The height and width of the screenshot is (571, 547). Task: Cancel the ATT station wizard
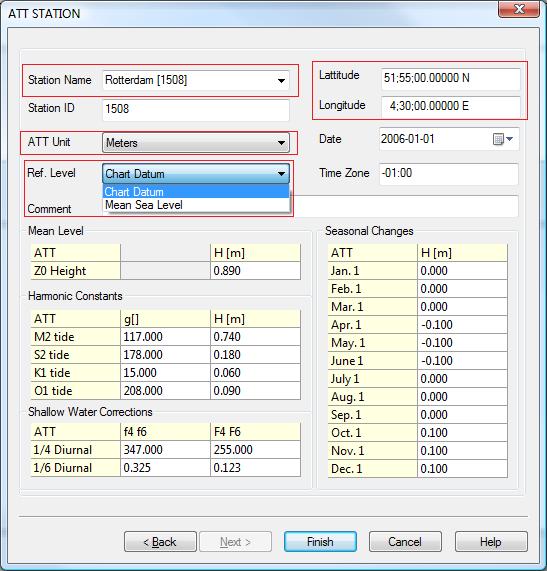click(405, 542)
